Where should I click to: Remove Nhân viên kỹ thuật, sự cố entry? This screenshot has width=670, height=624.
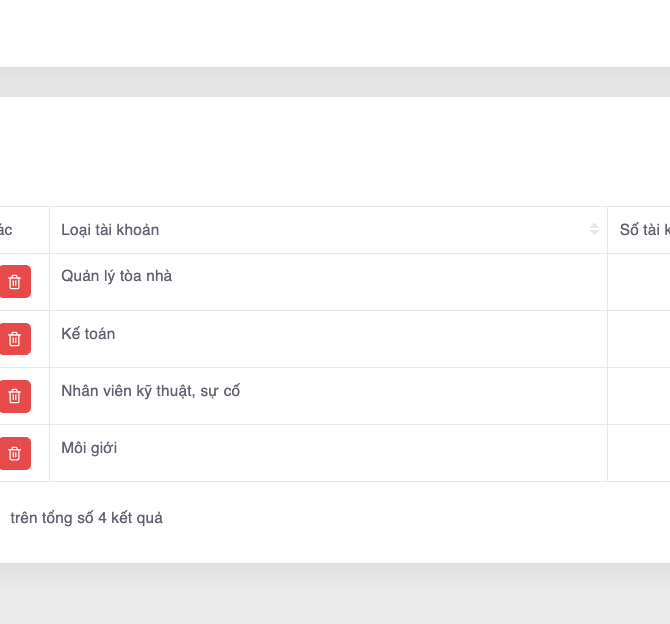[14, 396]
